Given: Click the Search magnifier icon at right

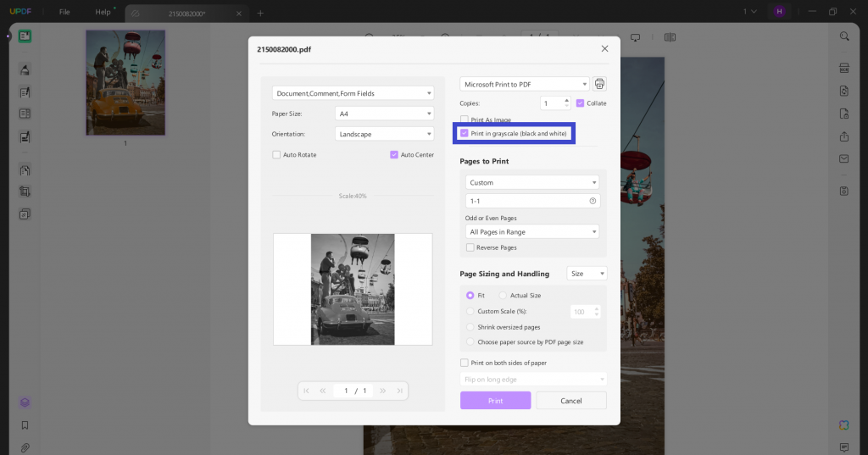Looking at the screenshot, I should pyautogui.click(x=844, y=36).
